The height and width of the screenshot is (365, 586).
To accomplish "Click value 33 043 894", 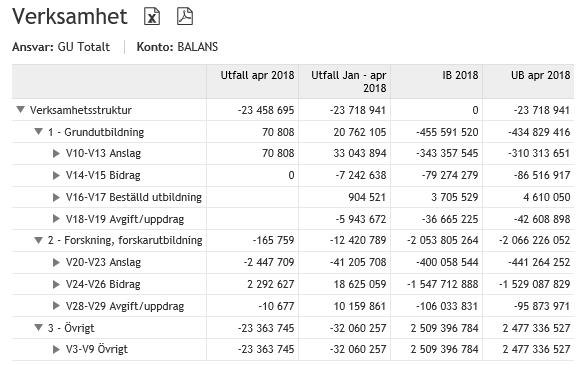I will (x=360, y=153).
